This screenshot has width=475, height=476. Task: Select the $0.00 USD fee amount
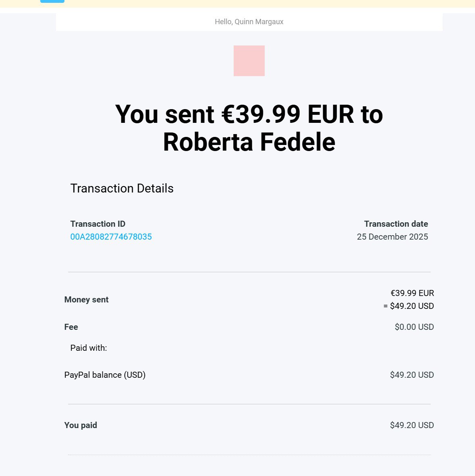[414, 327]
